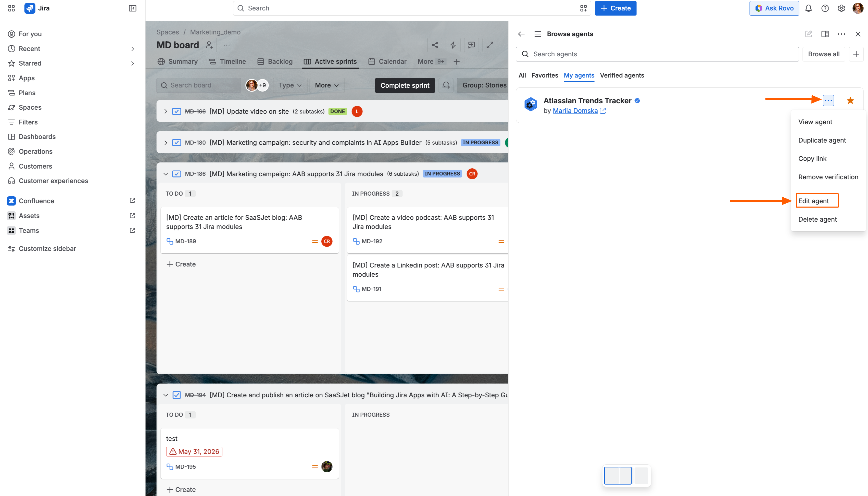The height and width of the screenshot is (496, 868).
Task: Switch to the Favorites agents tab
Action: click(545, 75)
